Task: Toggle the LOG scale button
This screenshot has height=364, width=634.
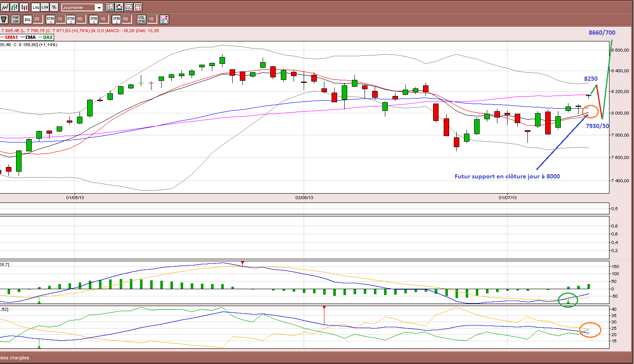Action: (x=36, y=7)
